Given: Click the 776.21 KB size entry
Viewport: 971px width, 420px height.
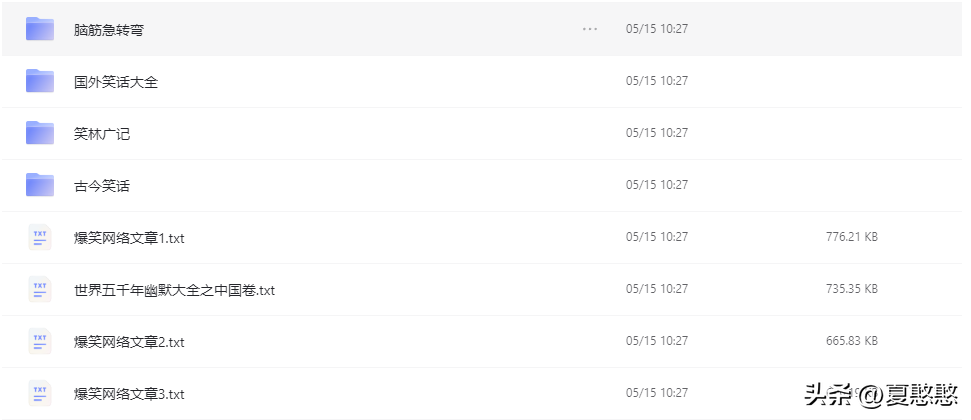Looking at the screenshot, I should pos(851,237).
